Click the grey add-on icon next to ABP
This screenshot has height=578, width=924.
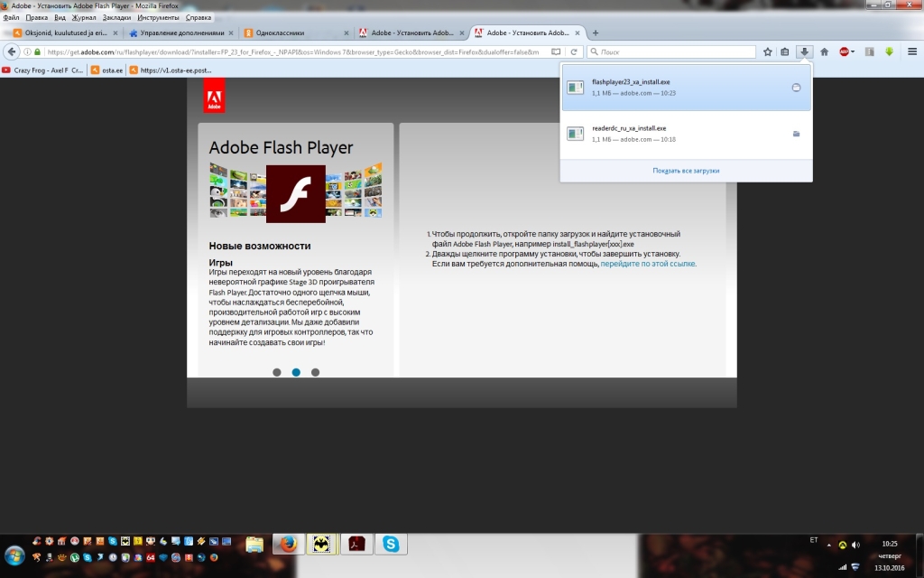click(x=869, y=51)
